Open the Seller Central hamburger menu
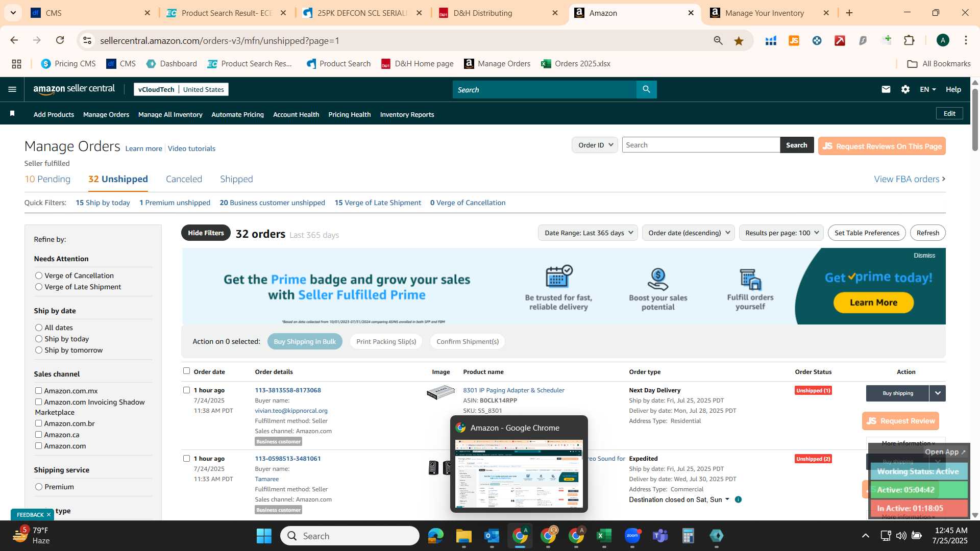 12,89
